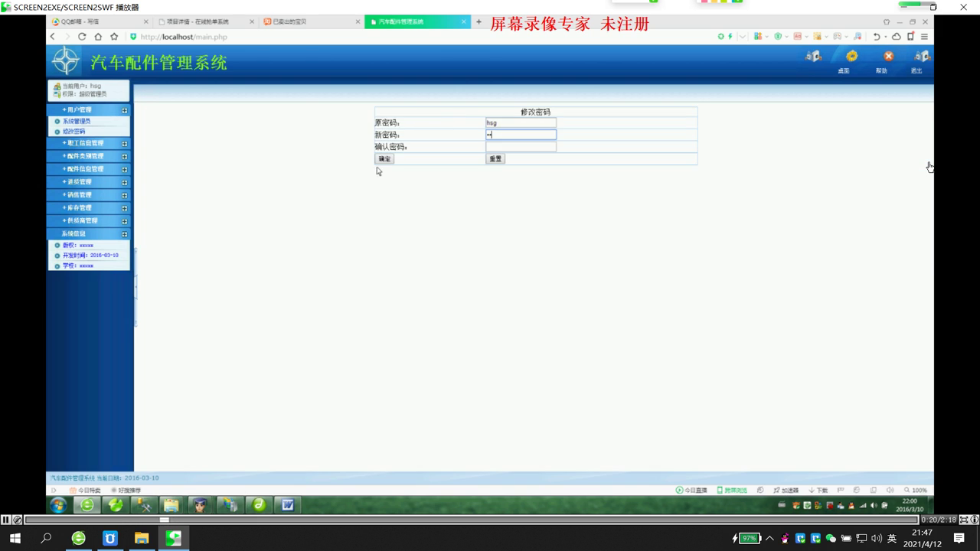The image size is (980, 551).
Task: Bookmark page with the star icon
Action: (114, 37)
